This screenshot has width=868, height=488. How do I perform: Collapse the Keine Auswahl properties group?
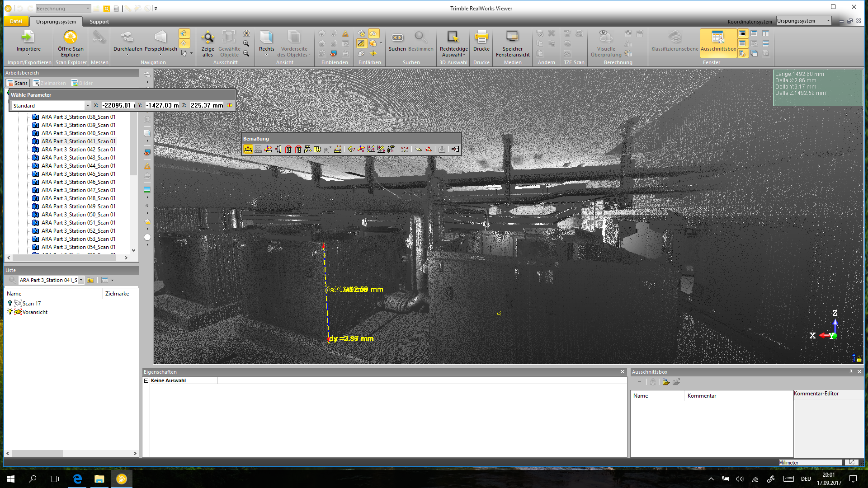(x=146, y=381)
